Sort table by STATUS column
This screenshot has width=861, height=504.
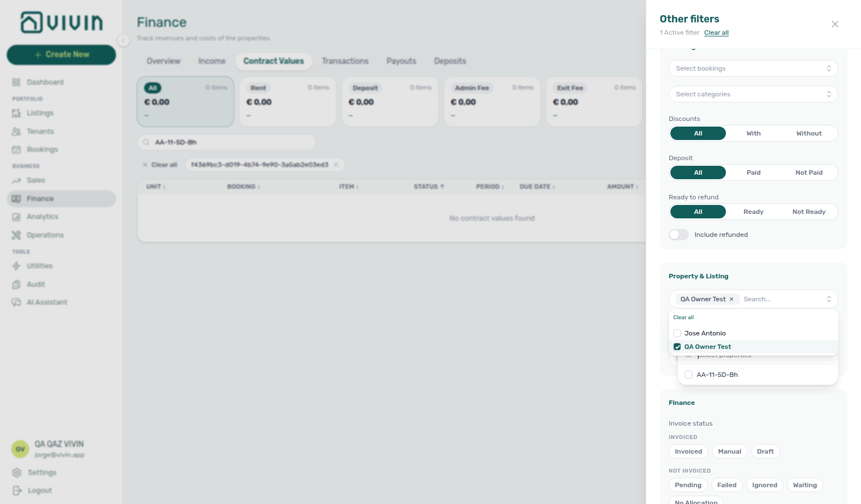429,186
